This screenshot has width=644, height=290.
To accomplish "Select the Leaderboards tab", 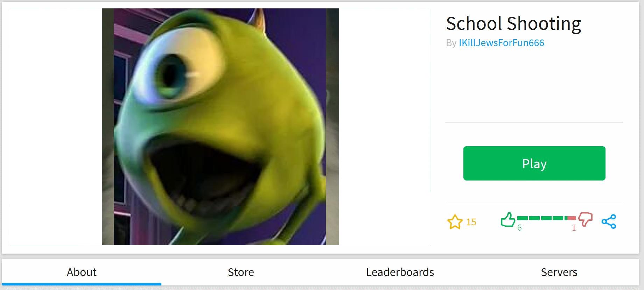I will coord(400,272).
